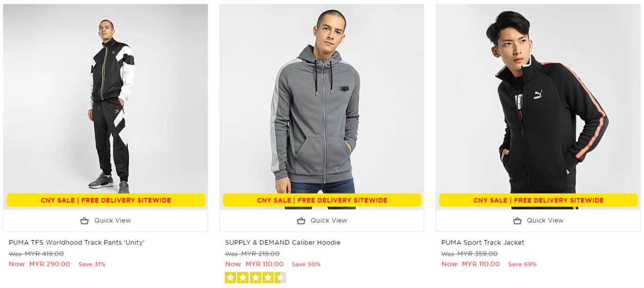Viewport: 644px width, 288px height.
Task: Click the Save 69% discount label
Action: point(522,264)
